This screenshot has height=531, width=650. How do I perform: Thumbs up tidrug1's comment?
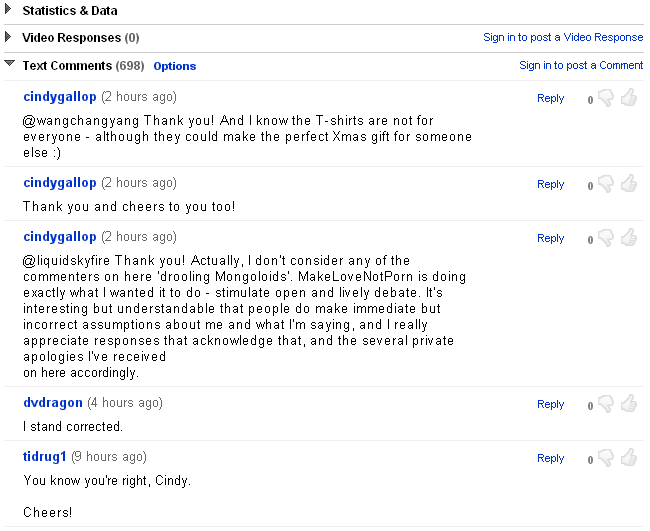[x=629, y=458]
